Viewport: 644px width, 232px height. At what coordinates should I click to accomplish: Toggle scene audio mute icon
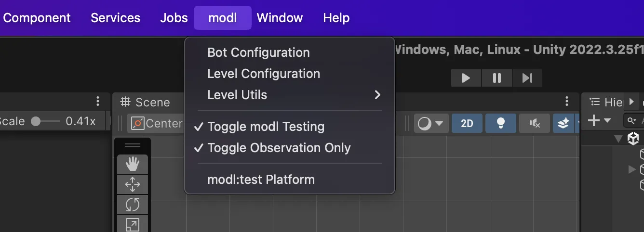click(535, 123)
